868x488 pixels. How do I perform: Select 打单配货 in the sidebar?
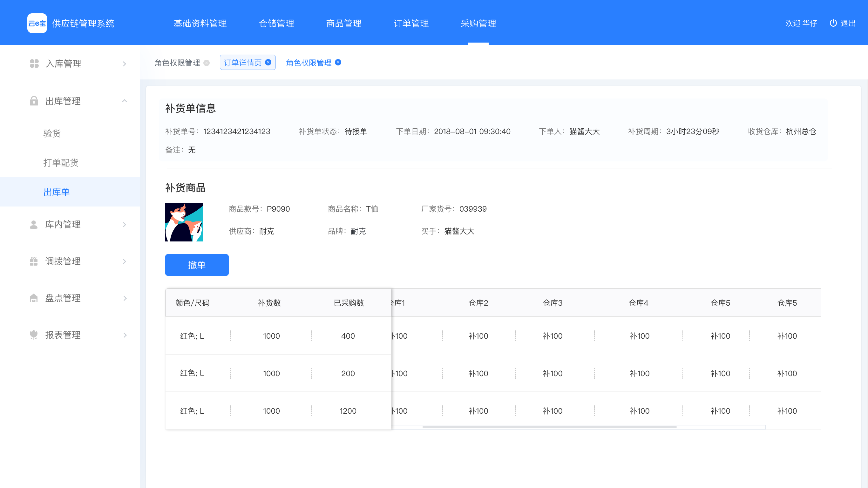coord(61,163)
